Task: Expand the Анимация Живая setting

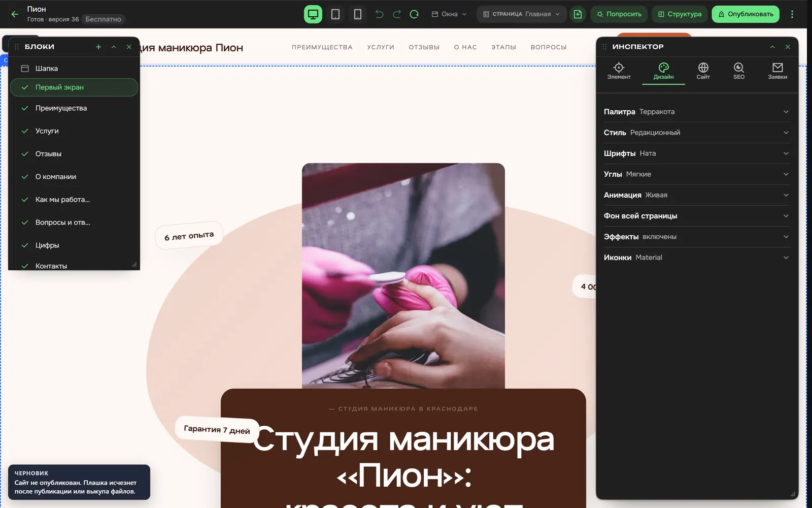Action: pos(696,195)
